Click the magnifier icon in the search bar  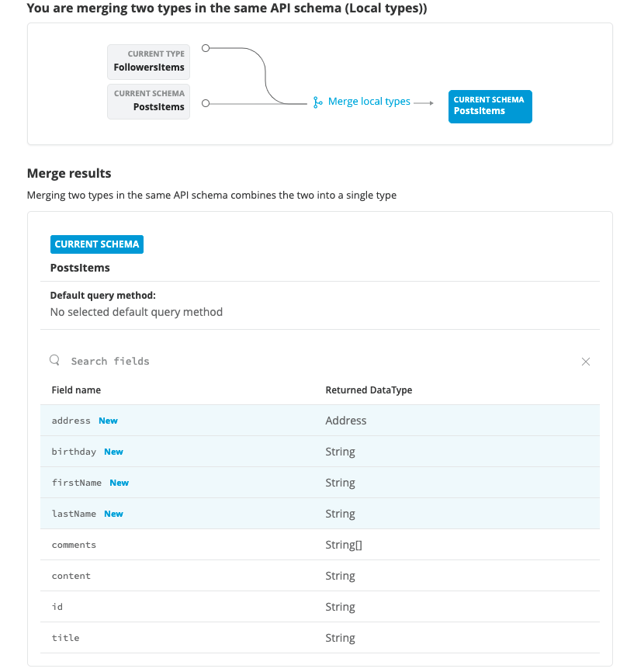[54, 360]
